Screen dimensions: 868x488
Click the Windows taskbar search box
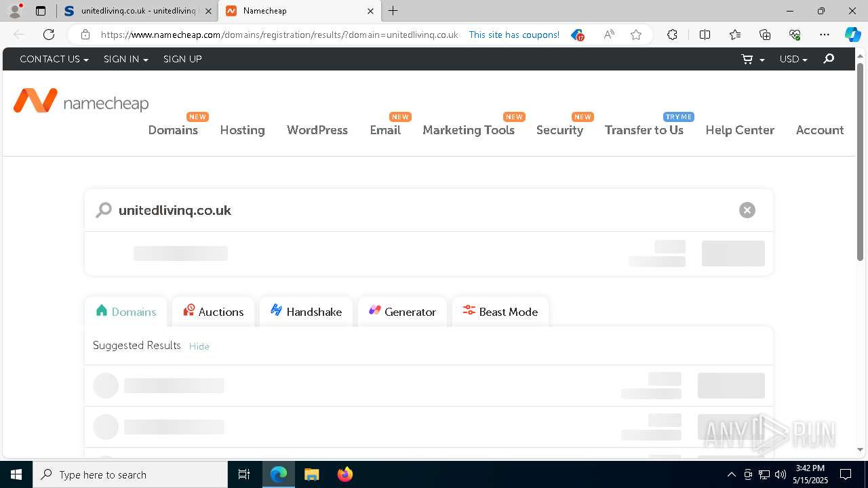(130, 474)
